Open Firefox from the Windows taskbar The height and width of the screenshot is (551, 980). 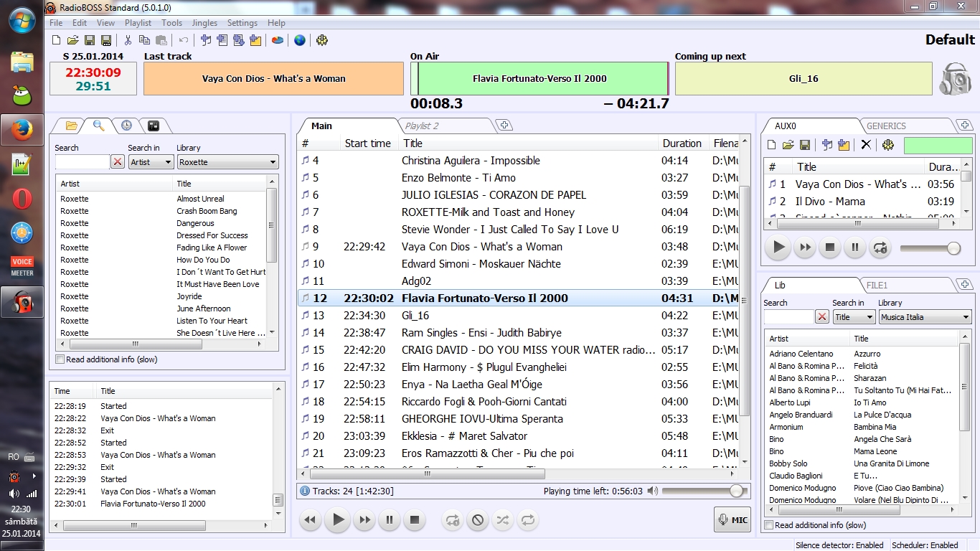point(22,130)
